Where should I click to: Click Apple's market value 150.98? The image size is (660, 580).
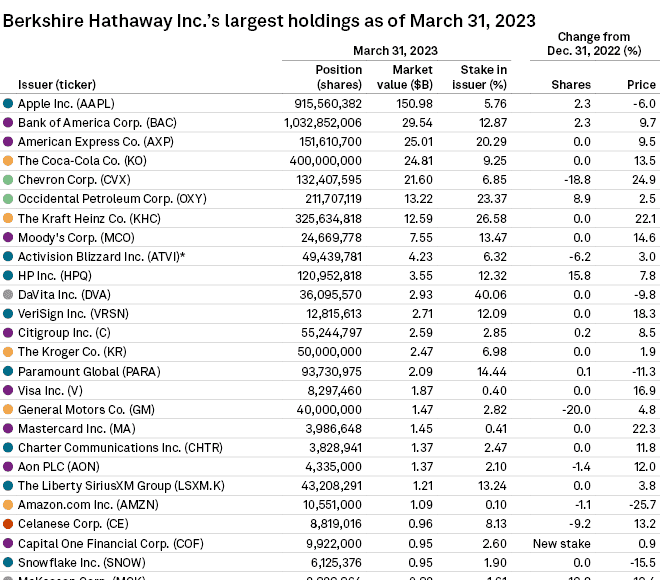pos(415,104)
